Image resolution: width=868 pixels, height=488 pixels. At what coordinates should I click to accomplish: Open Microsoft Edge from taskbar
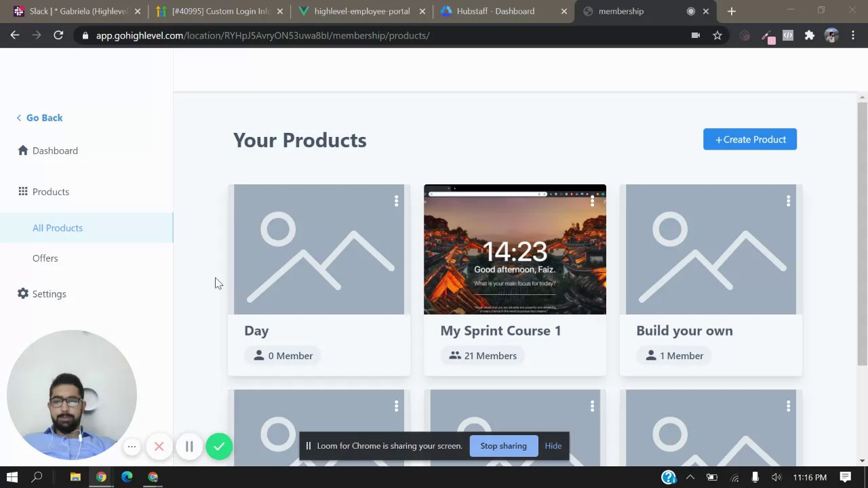127,477
